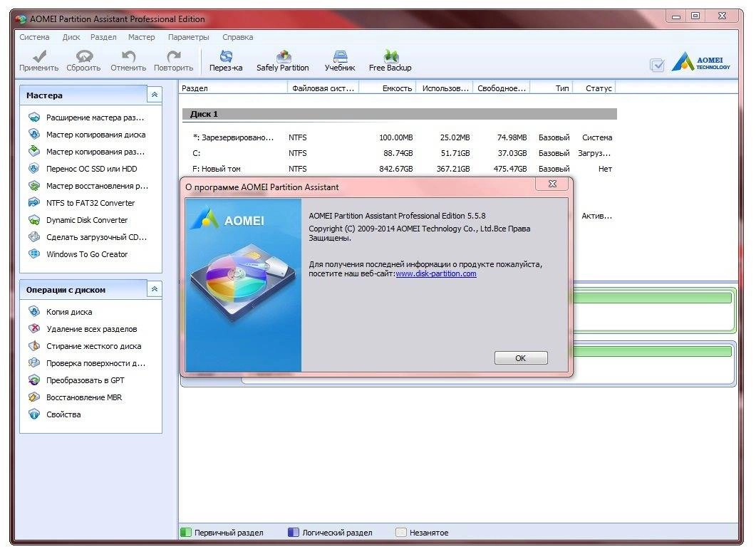Viewport: 756px width, 559px height.
Task: Sort by the Использовано column header
Action: coord(445,88)
